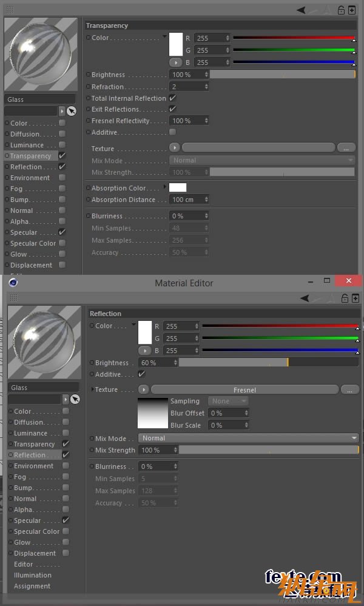Screen dimensions: 364x606
Task: Click the back arrow in the Reflection window toolbar
Action: coord(305,298)
